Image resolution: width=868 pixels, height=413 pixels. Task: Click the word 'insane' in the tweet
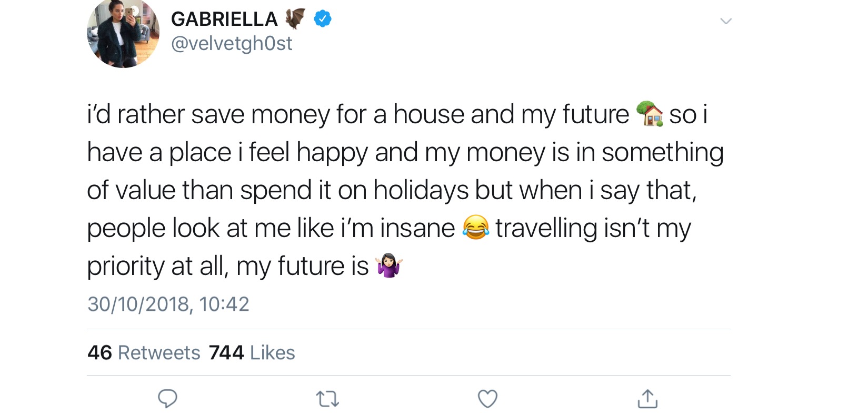click(x=417, y=228)
